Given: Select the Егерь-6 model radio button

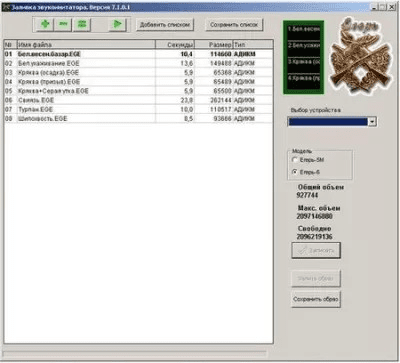Looking at the screenshot, I should (x=294, y=172).
